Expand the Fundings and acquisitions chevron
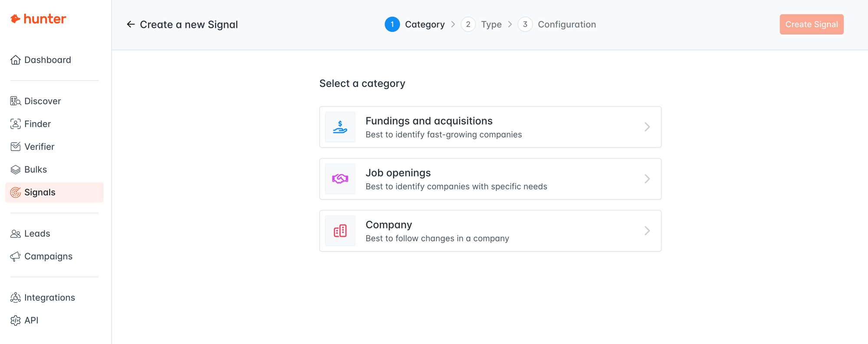 coord(647,127)
